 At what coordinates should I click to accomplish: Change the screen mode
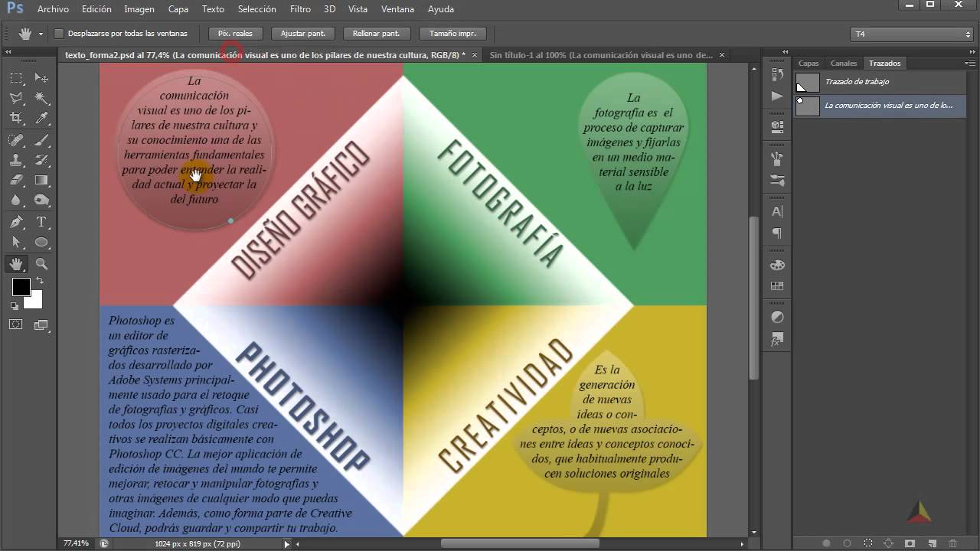[41, 324]
